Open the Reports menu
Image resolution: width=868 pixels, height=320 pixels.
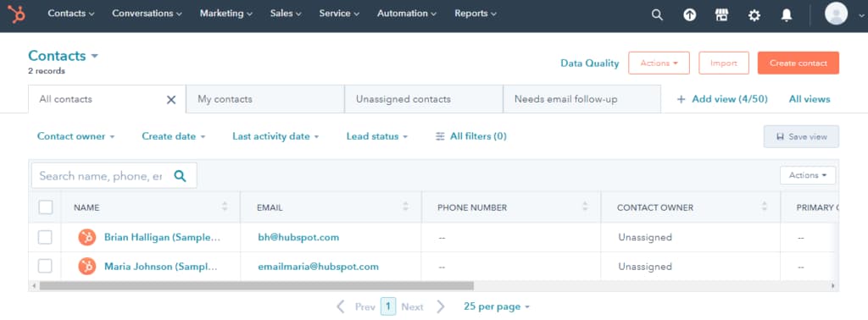tap(476, 14)
